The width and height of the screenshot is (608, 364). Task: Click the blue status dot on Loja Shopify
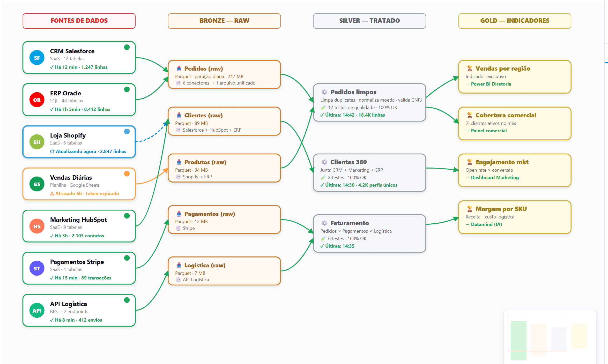click(x=127, y=131)
